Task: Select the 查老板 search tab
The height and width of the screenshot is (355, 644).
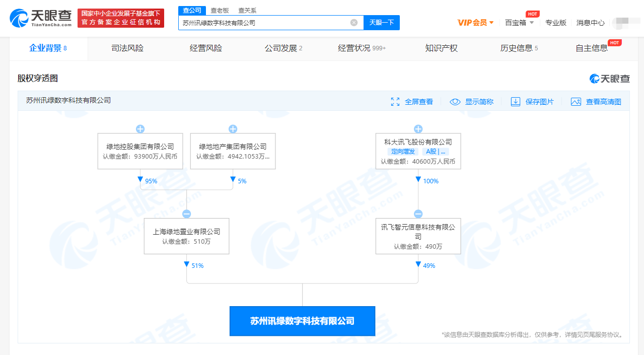Action: tap(220, 11)
